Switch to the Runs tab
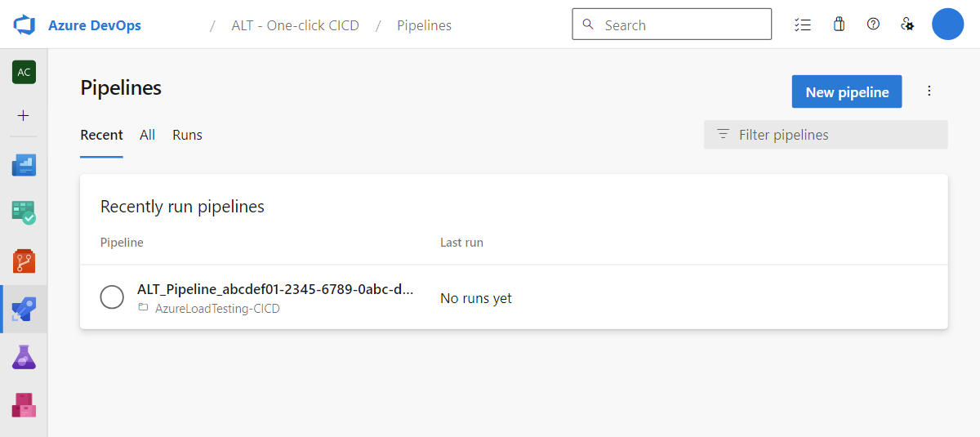 click(187, 135)
